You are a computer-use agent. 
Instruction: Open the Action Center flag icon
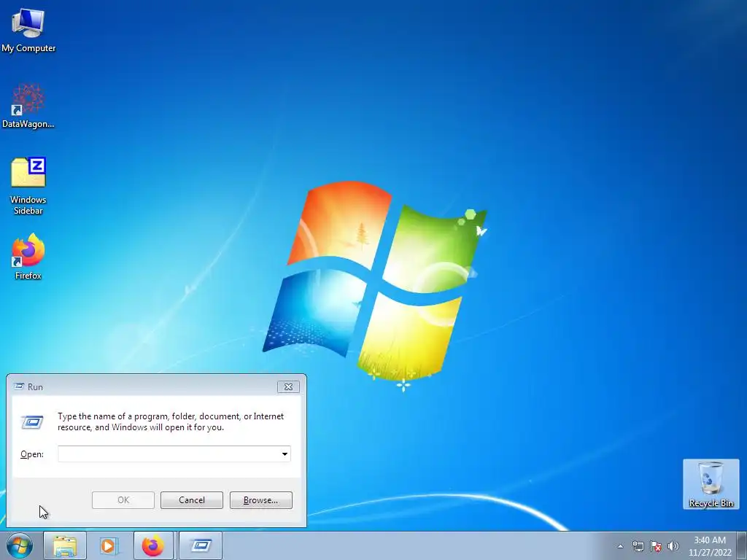[656, 546]
